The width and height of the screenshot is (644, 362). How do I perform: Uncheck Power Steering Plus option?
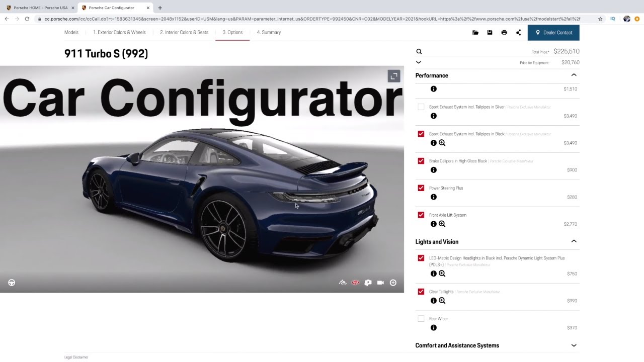[421, 188]
